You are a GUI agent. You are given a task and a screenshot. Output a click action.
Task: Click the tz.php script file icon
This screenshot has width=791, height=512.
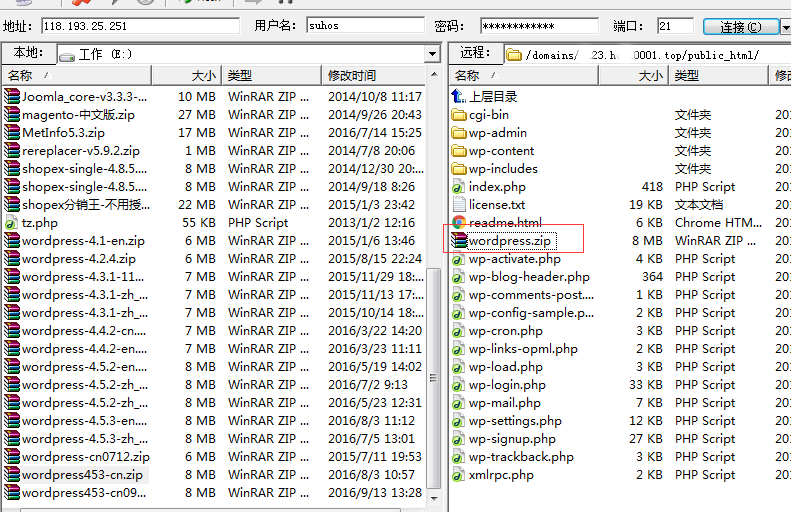click(x=11, y=223)
